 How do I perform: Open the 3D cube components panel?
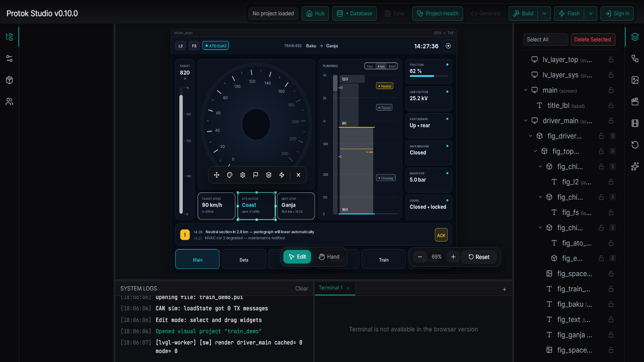9,80
